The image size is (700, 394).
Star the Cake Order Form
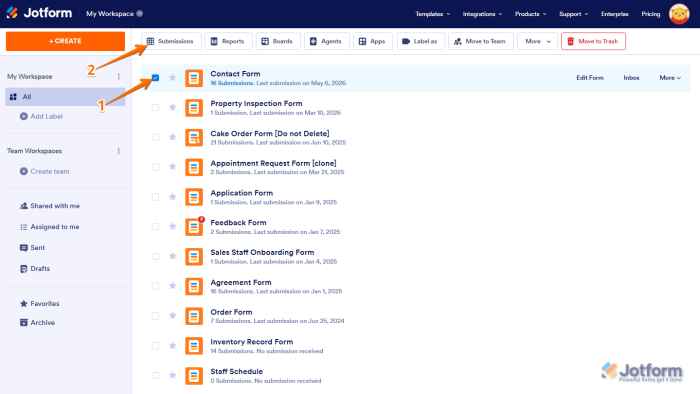173,137
